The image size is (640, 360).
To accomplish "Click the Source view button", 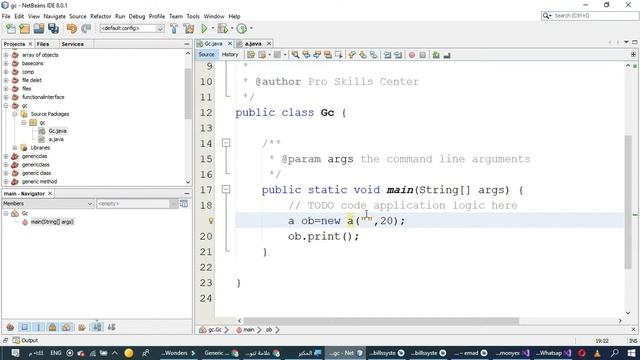I will pos(206,54).
